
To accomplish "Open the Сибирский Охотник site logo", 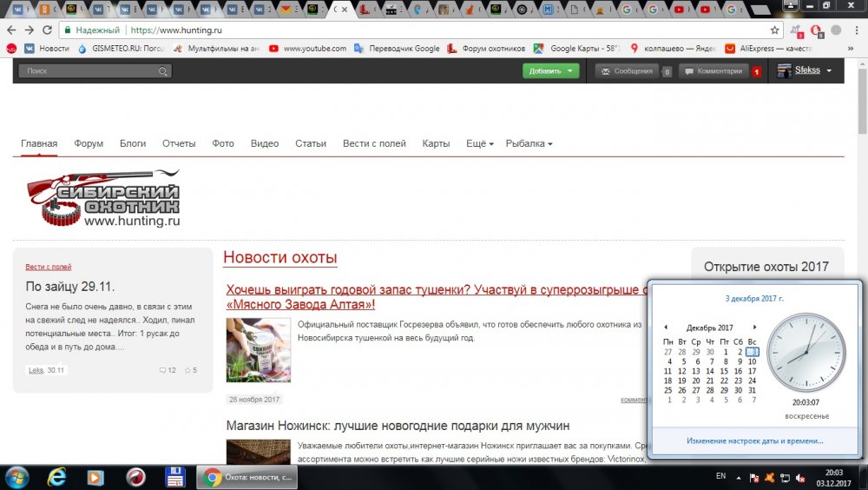I will [x=102, y=199].
